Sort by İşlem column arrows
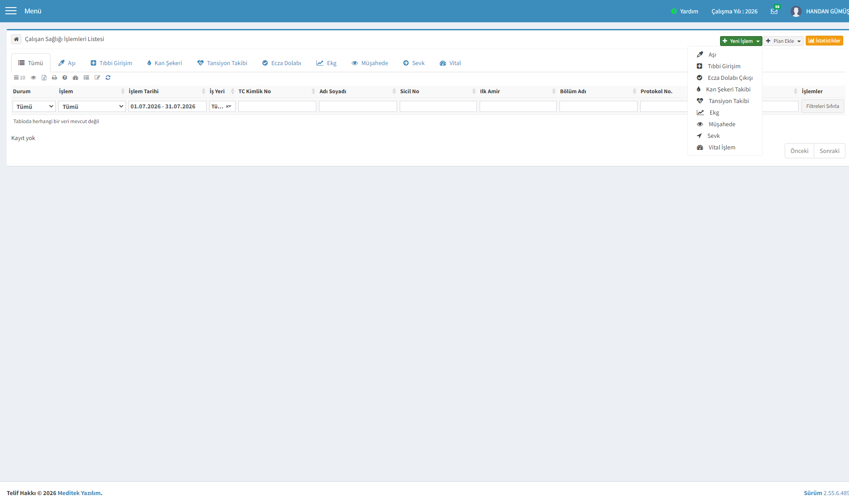The width and height of the screenshot is (849, 504). point(123,91)
